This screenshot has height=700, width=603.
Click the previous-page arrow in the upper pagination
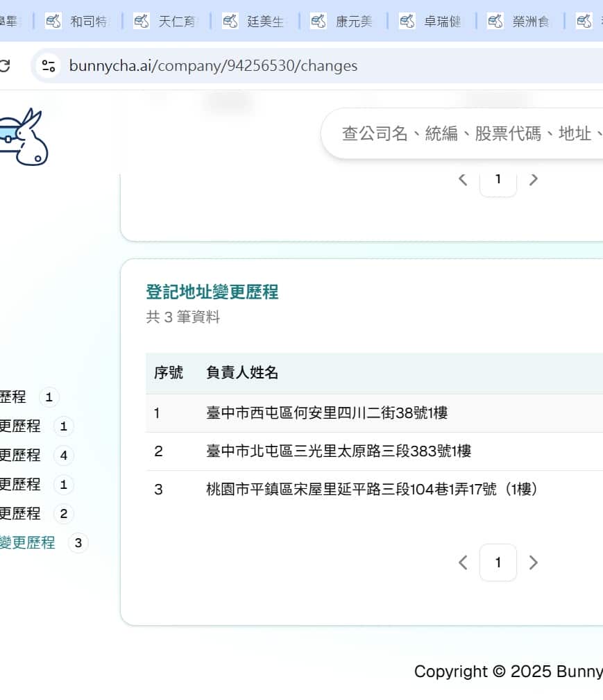463,179
